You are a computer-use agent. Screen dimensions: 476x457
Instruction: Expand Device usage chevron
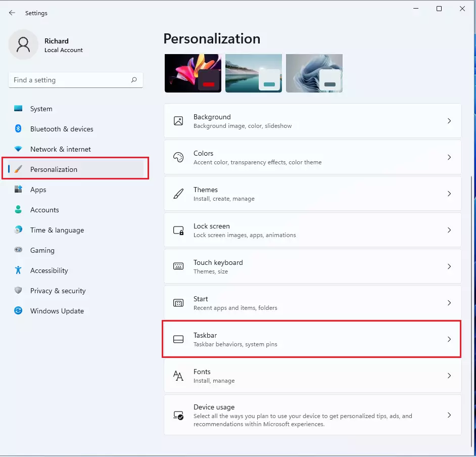pyautogui.click(x=449, y=415)
